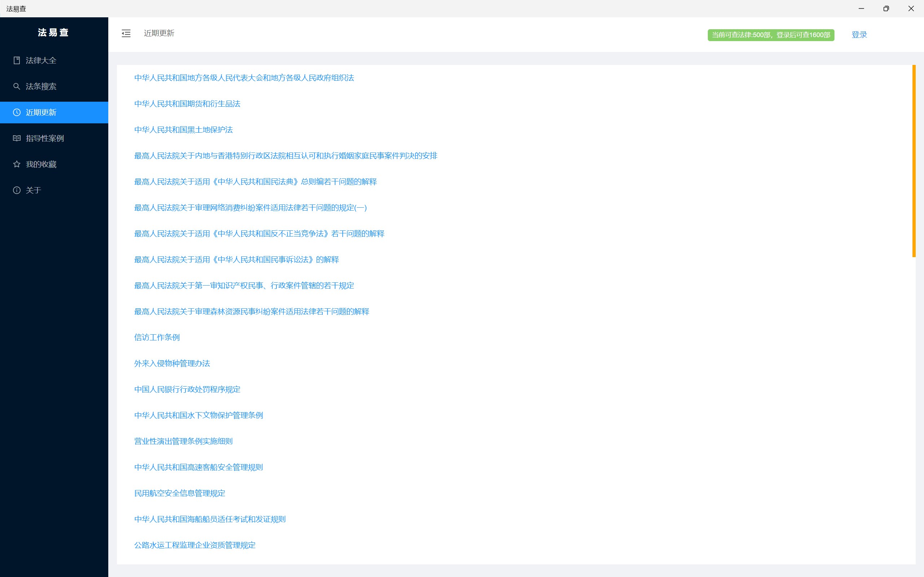This screenshot has height=577, width=924.
Task: Click the green 当前可查法律 notice badge
Action: [x=771, y=35]
